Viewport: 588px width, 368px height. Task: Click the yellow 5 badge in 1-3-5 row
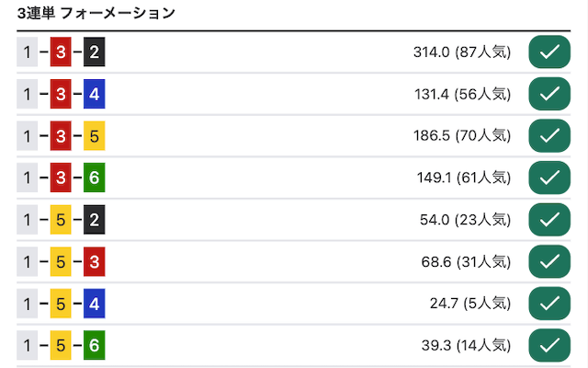(x=94, y=135)
